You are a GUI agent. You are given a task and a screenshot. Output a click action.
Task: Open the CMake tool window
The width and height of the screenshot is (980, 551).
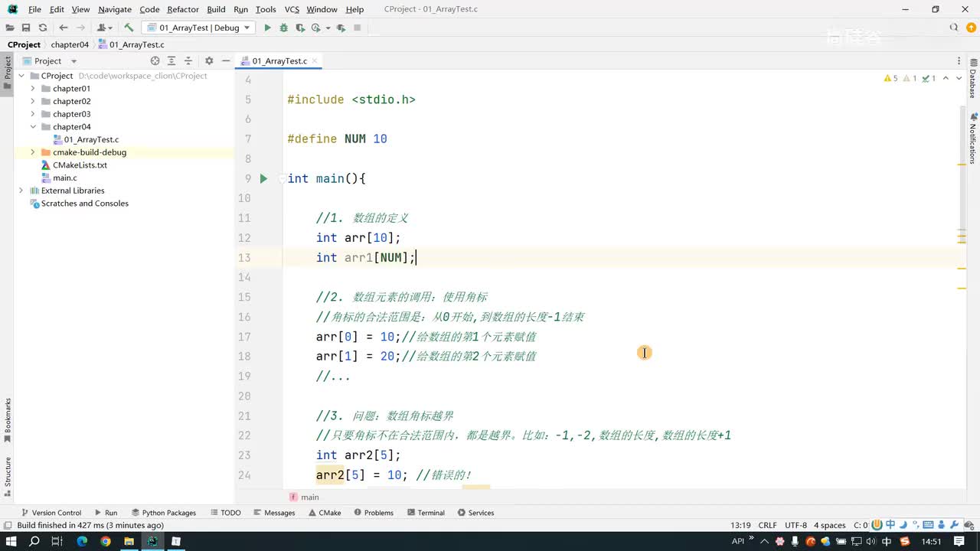click(325, 513)
